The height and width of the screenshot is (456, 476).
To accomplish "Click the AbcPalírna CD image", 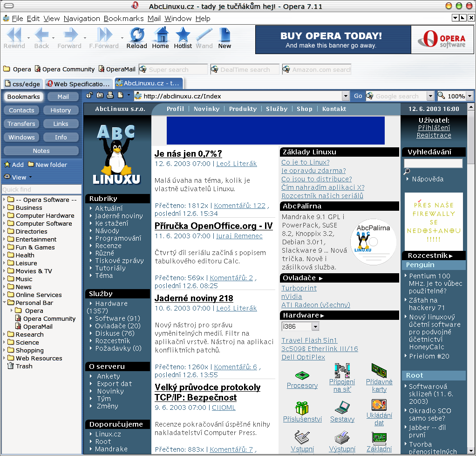I will pos(373,242).
